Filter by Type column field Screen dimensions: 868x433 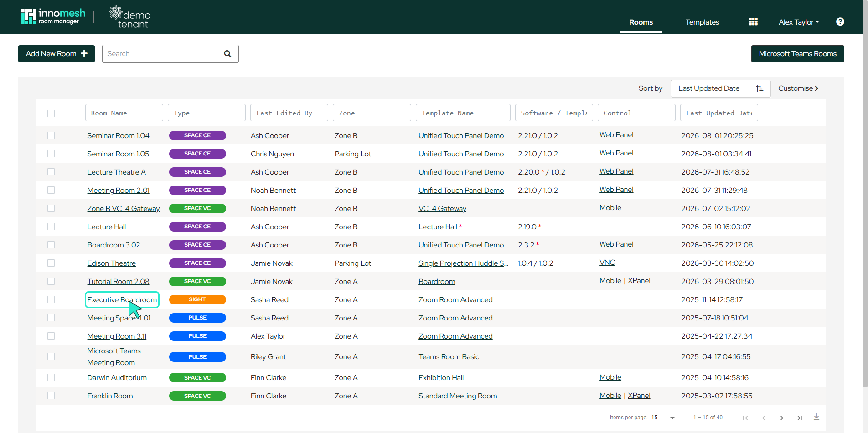pyautogui.click(x=207, y=113)
